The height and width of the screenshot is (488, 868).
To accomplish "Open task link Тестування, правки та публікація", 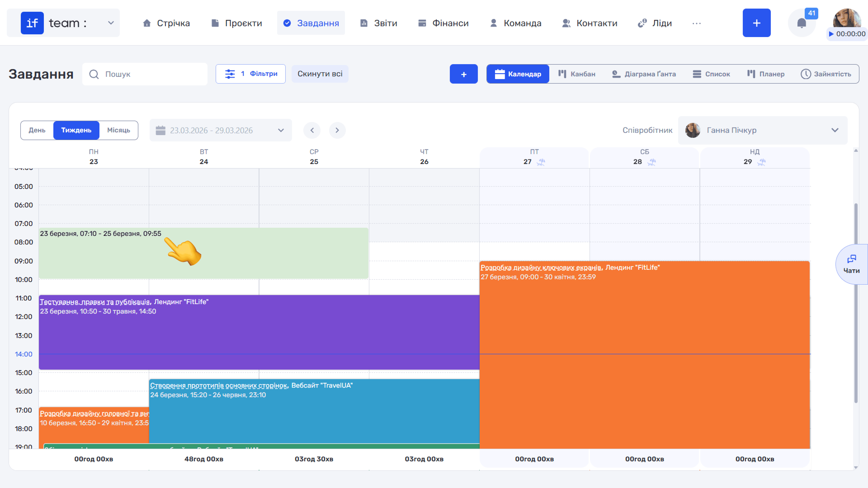I will [x=95, y=302].
